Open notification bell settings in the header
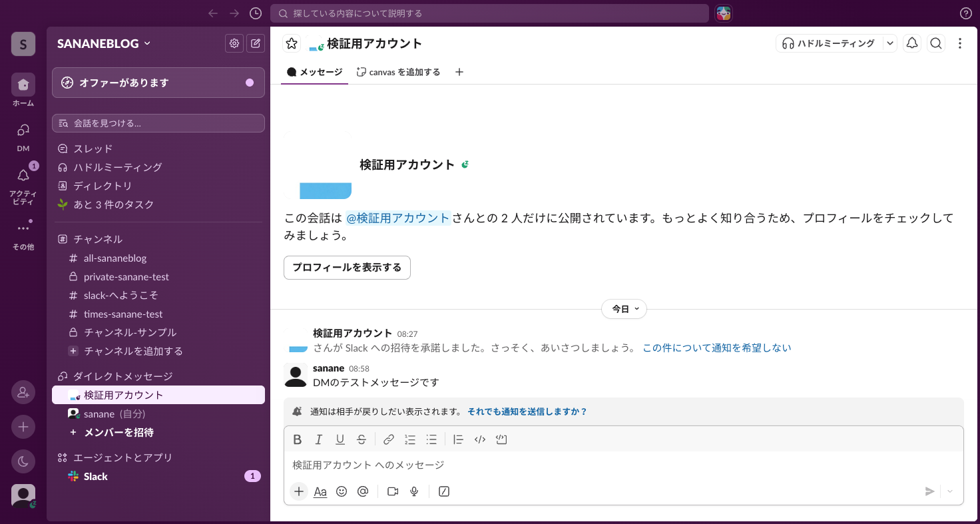This screenshot has height=524, width=980. click(x=912, y=43)
